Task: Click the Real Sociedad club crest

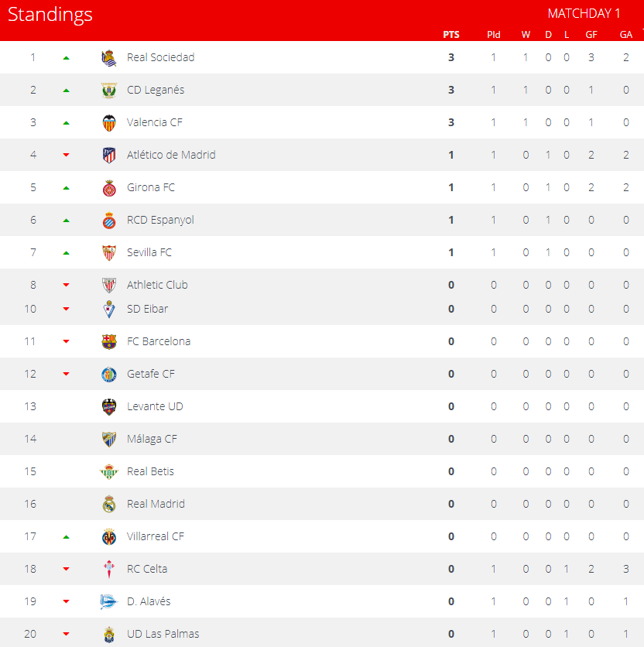Action: coord(109,58)
